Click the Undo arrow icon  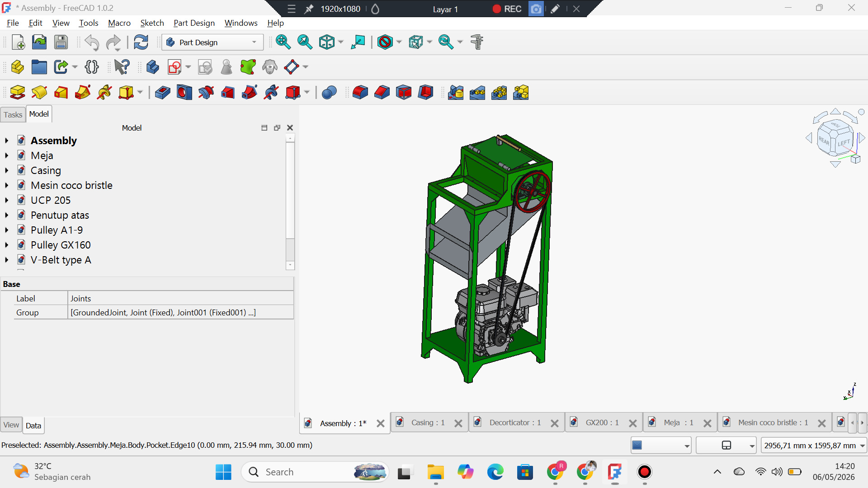92,42
